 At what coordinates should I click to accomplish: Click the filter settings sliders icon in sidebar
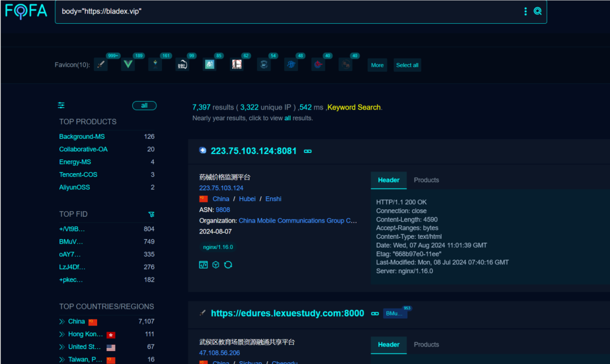point(62,106)
